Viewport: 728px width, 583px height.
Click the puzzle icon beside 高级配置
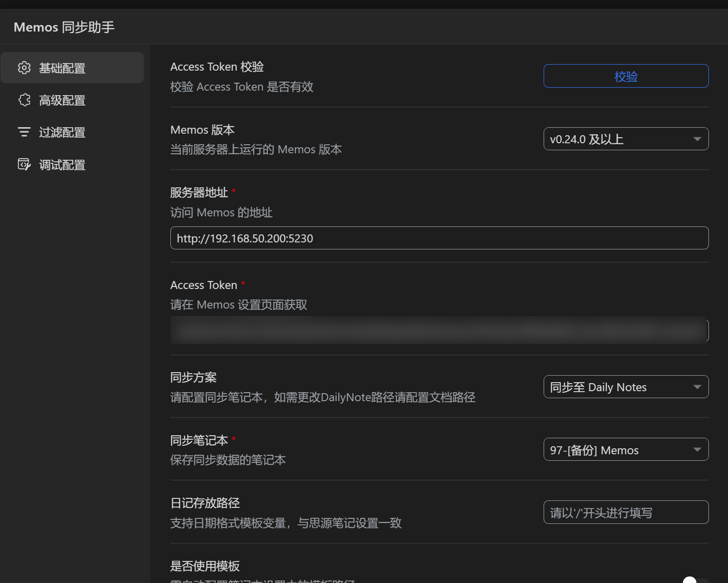click(x=24, y=100)
